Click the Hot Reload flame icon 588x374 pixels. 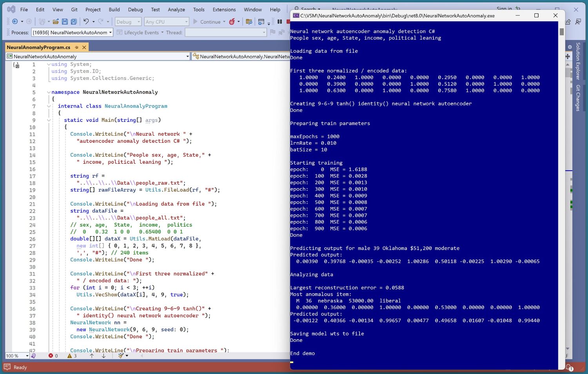coord(232,22)
